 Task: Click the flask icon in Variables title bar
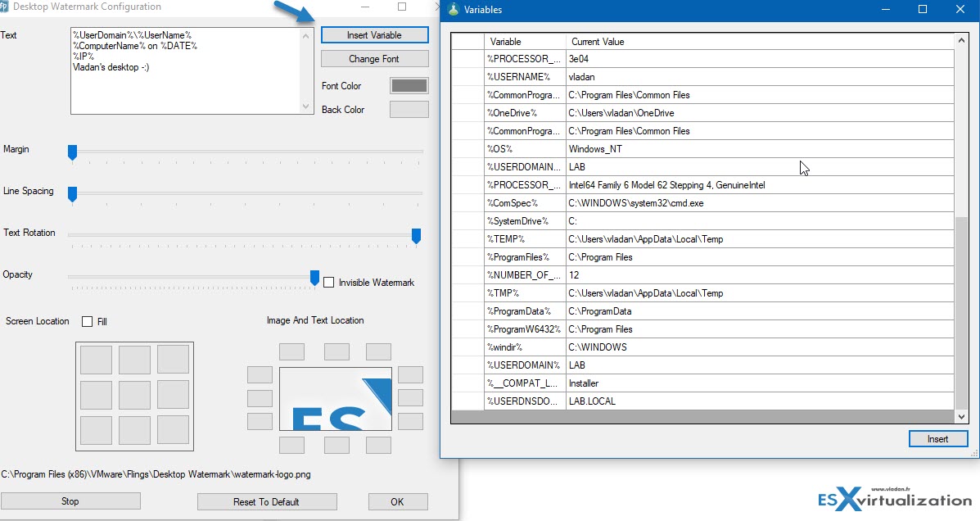pos(454,11)
